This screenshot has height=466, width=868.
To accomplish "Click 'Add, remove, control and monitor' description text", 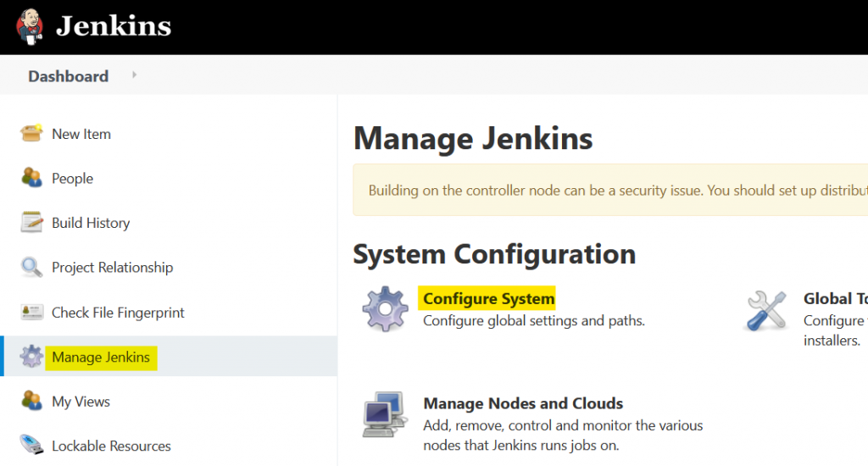I will pyautogui.click(x=563, y=435).
